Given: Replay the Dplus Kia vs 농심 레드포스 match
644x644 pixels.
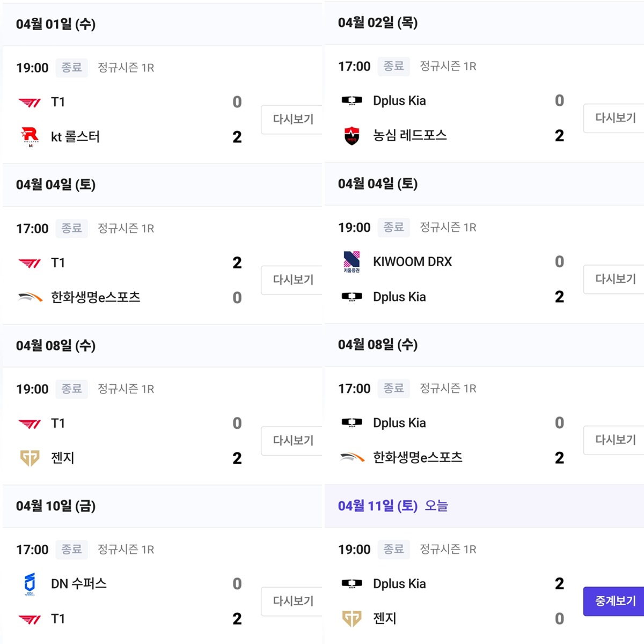Looking at the screenshot, I should [614, 118].
